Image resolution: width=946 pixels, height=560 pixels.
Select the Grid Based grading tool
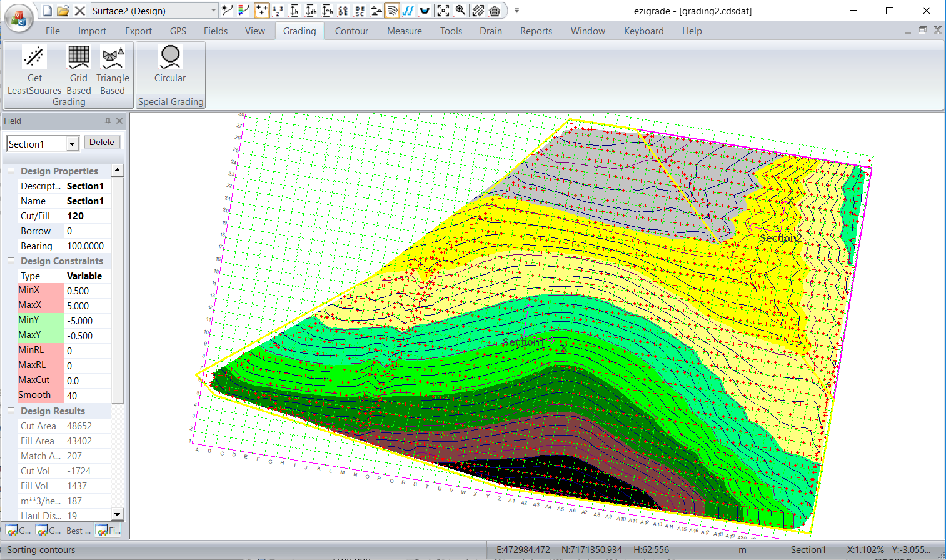78,57
